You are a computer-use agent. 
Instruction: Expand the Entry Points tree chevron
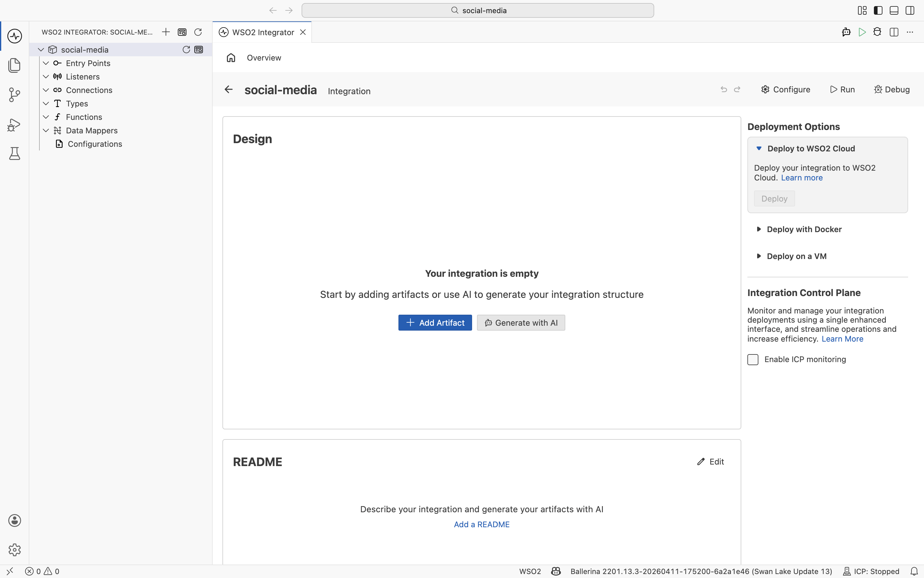click(46, 63)
